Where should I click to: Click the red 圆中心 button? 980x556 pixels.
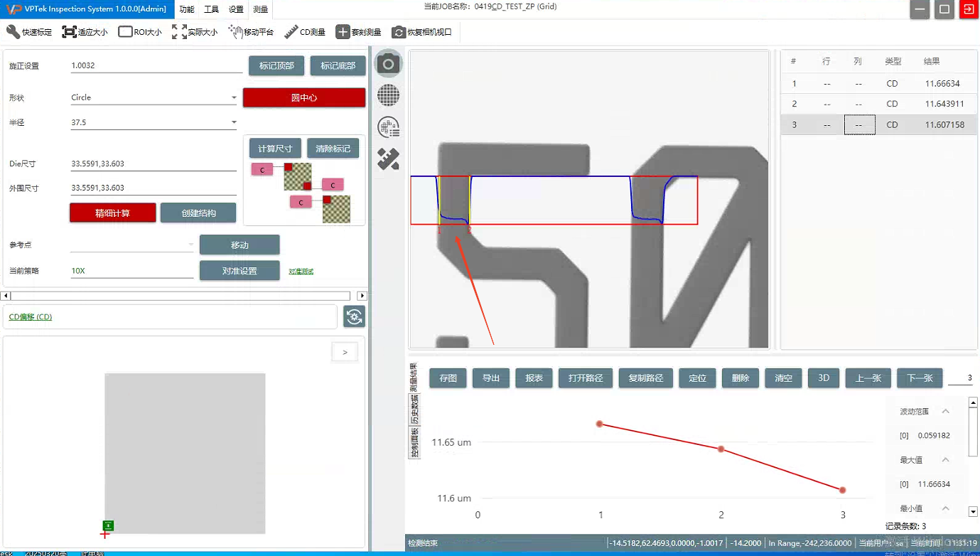click(304, 97)
